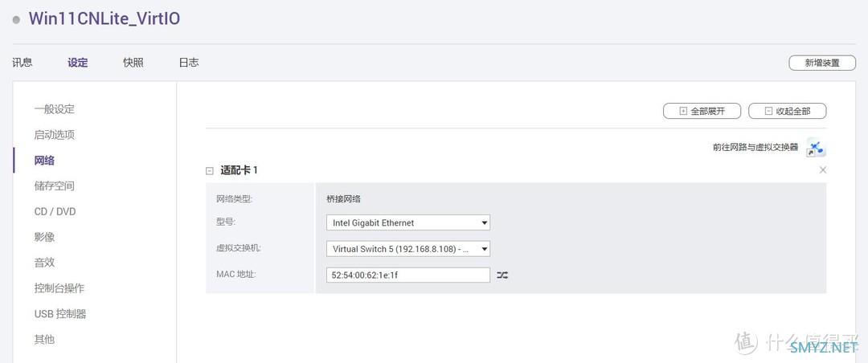
Task: Select the 设定 tab
Action: 78,63
